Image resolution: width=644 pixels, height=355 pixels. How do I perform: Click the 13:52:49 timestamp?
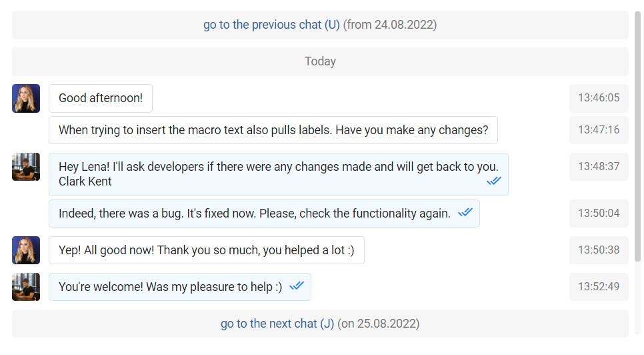click(x=598, y=287)
